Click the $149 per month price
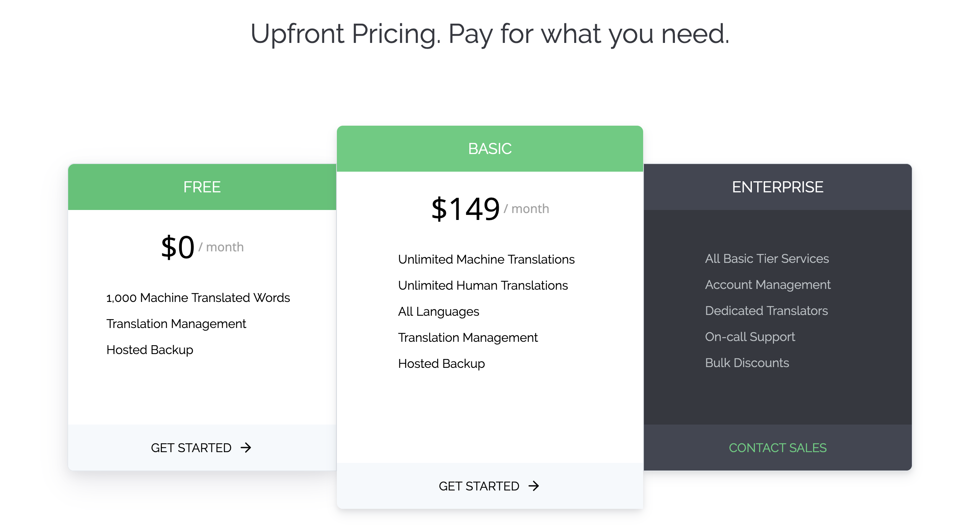Image resolution: width=980 pixels, height=528 pixels. pos(490,209)
